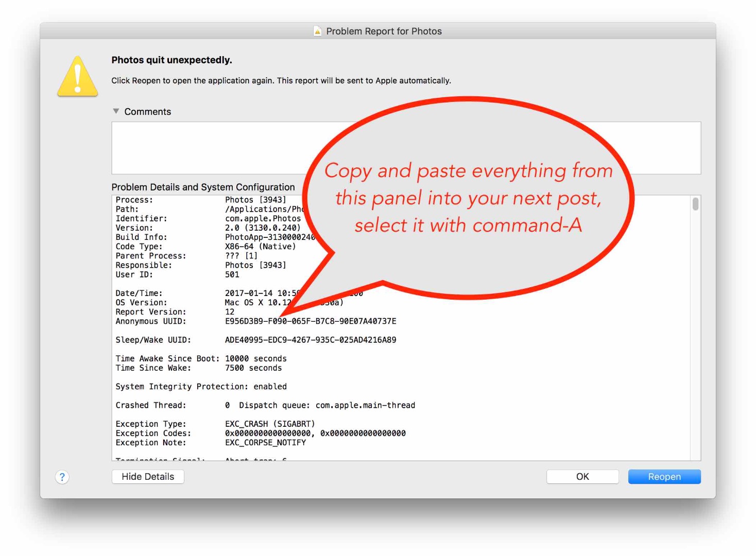The image size is (756, 556).
Task: Click the 'com.apple.main-thread' dispatch queue text
Action: 365,405
